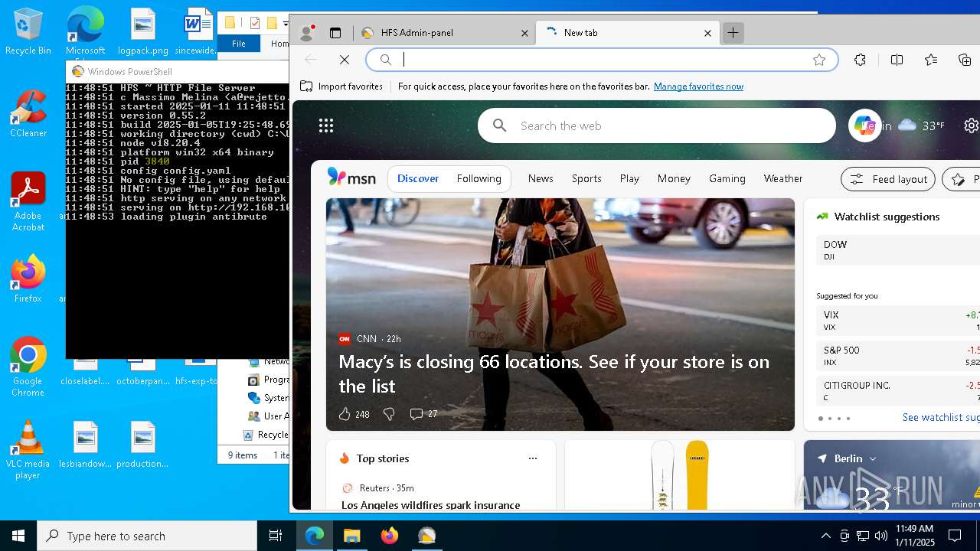The width and height of the screenshot is (980, 551).
Task: Select Discover tab on MSN
Action: (418, 178)
